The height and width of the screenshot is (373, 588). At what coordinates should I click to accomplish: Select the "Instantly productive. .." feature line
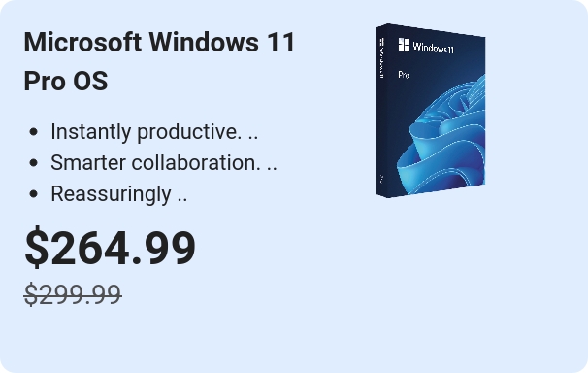pos(154,132)
